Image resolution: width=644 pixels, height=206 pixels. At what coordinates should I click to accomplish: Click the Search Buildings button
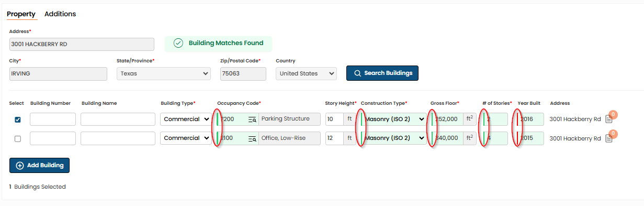382,73
